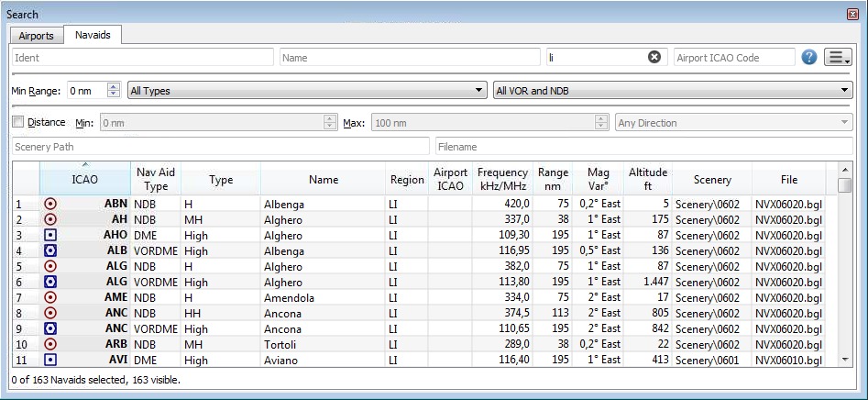
Task: Sort by the Range nm column header
Action: (553, 179)
